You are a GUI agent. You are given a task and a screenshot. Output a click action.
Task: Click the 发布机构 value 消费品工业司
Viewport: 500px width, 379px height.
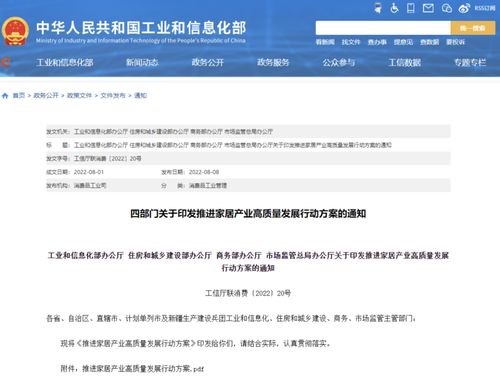coord(90,185)
